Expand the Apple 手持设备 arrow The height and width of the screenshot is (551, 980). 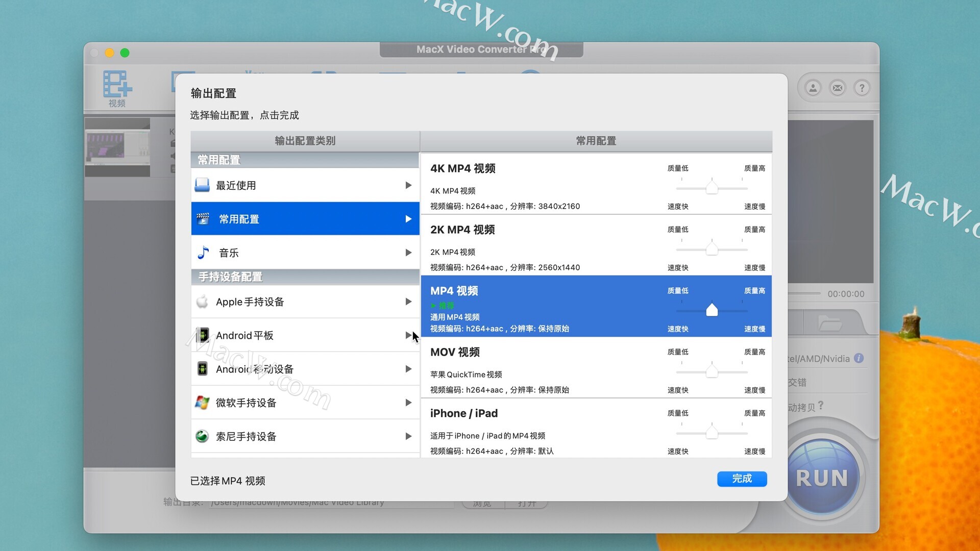tap(408, 302)
